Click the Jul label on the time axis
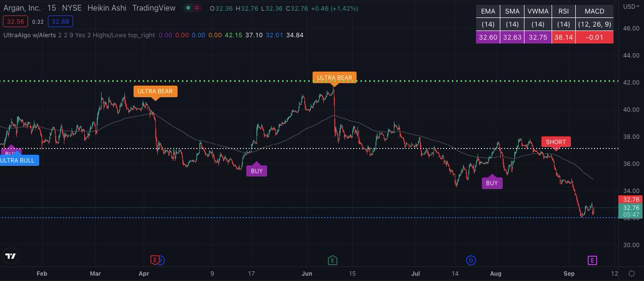Viewport: 644px width, 281px height. tap(415, 273)
